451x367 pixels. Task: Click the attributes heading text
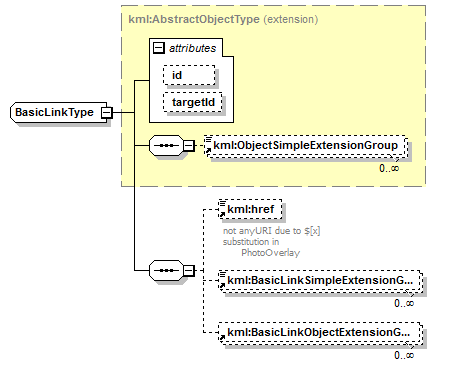[193, 48]
